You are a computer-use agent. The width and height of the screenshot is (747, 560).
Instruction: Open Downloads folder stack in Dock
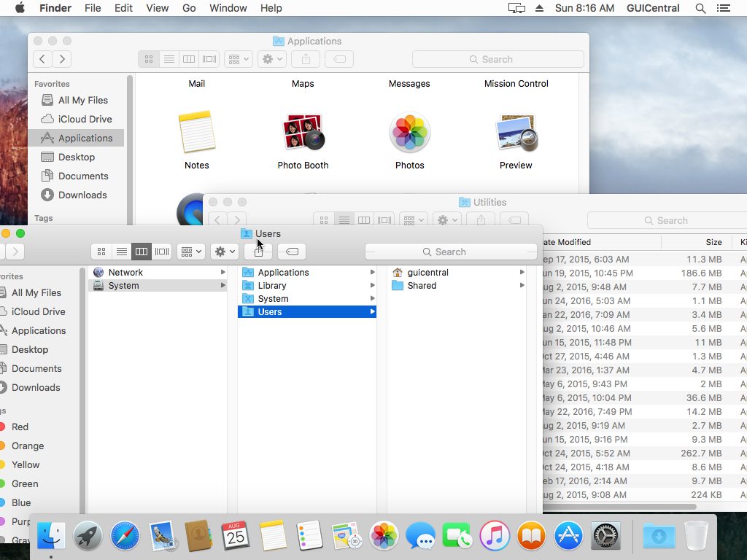659,536
